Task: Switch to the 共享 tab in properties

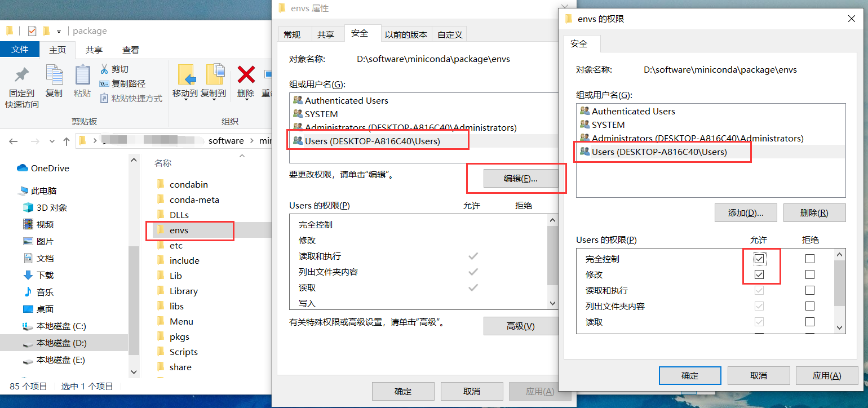Action: tap(325, 34)
